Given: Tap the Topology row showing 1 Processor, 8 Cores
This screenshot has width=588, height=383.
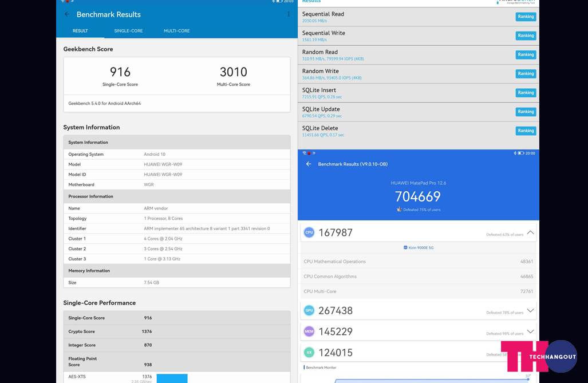Looking at the screenshot, I should 176,218.
